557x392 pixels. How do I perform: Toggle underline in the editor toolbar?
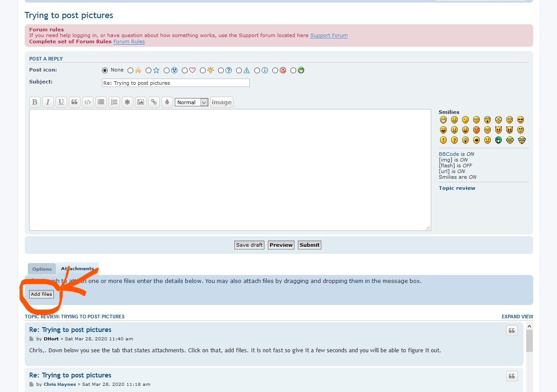pyautogui.click(x=61, y=102)
